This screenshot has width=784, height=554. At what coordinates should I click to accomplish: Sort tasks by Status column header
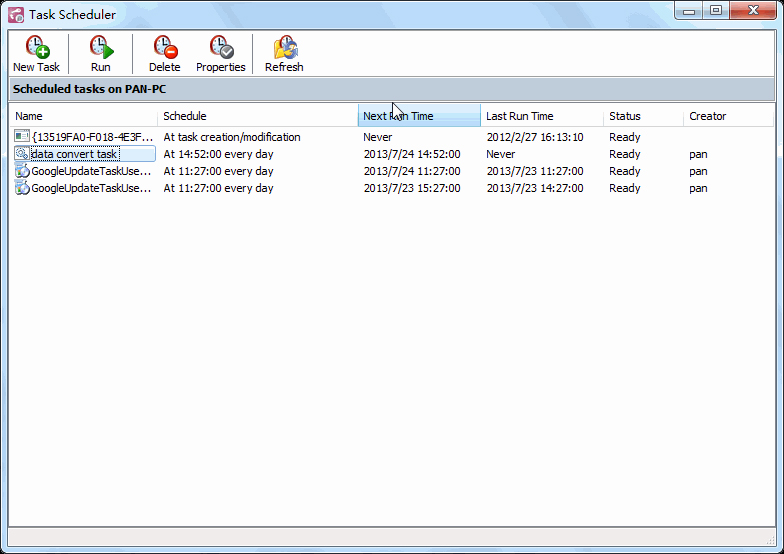click(643, 116)
